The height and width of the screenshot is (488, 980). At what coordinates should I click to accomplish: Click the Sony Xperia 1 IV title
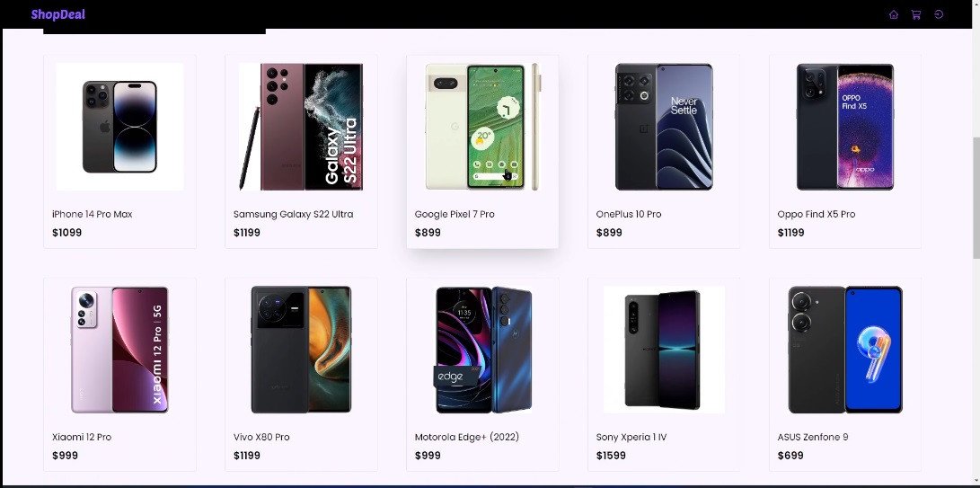click(x=631, y=437)
